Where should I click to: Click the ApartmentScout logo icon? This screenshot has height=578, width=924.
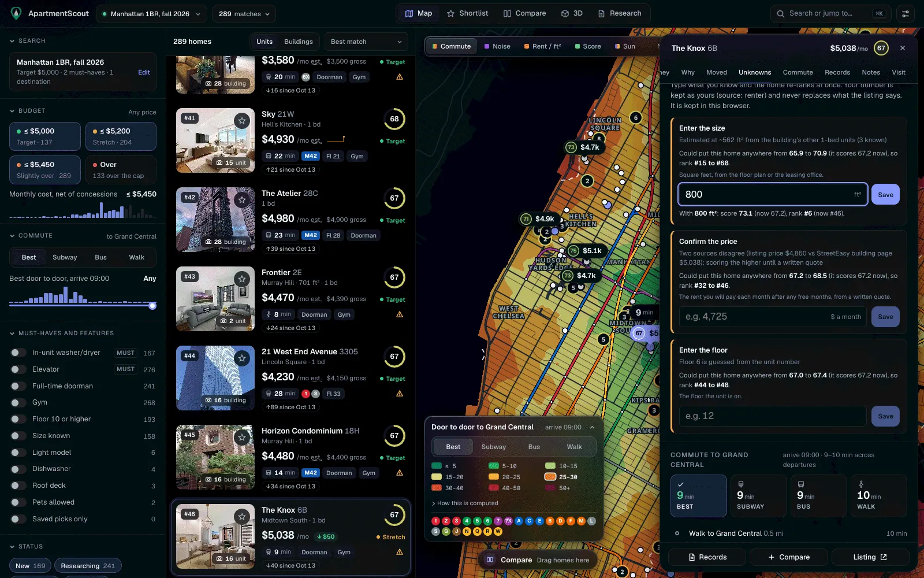pyautogui.click(x=16, y=13)
